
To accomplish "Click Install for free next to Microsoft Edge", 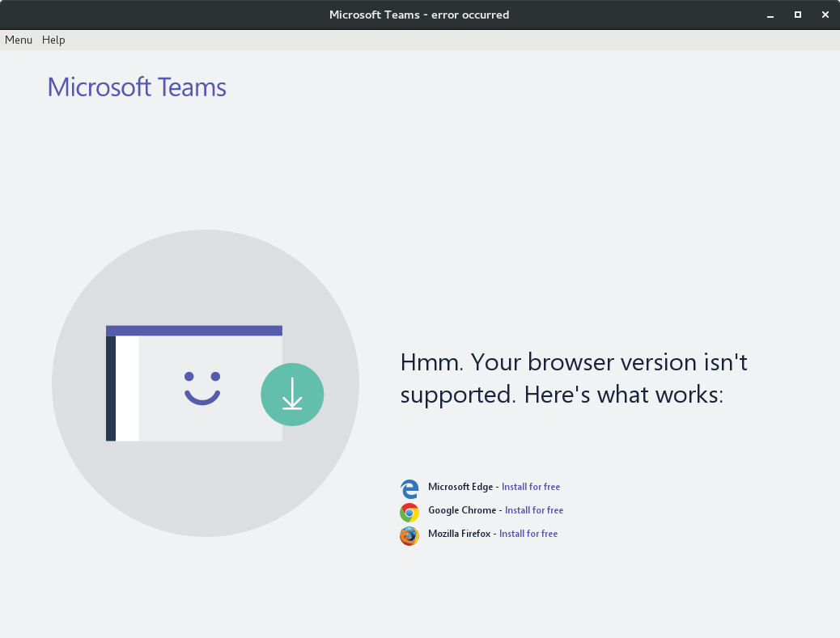I will pyautogui.click(x=531, y=487).
